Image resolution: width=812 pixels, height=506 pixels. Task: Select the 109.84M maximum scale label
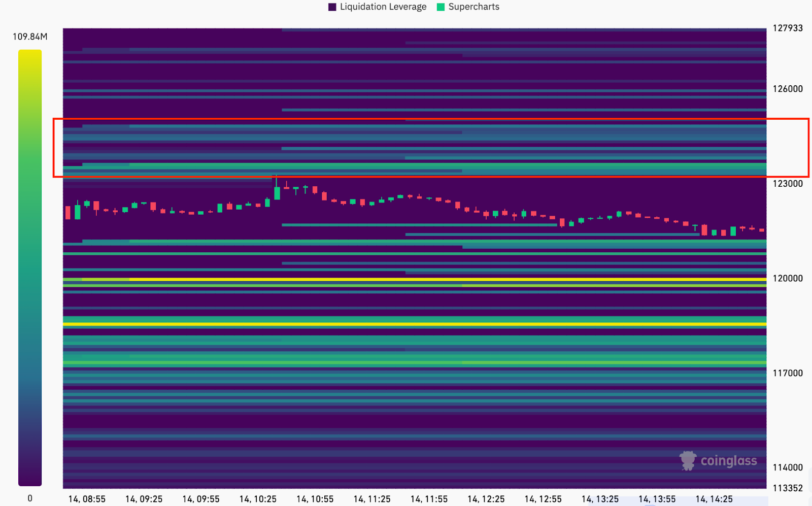[30, 37]
